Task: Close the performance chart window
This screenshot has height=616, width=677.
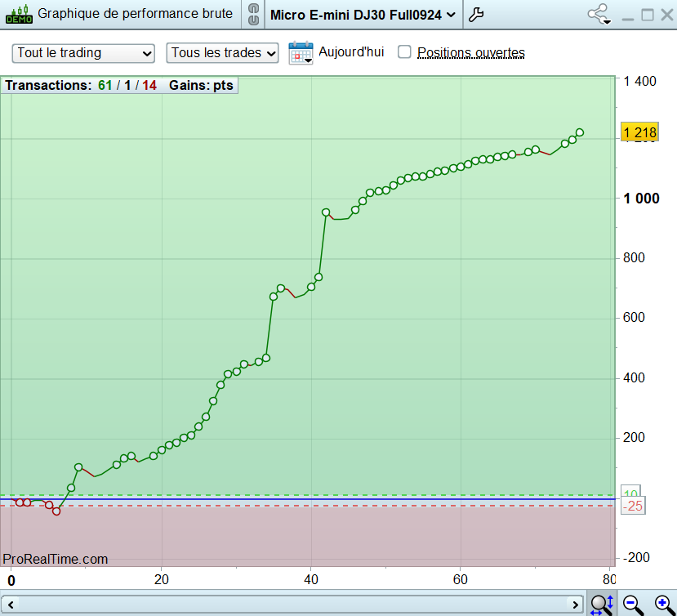Action: [666, 15]
